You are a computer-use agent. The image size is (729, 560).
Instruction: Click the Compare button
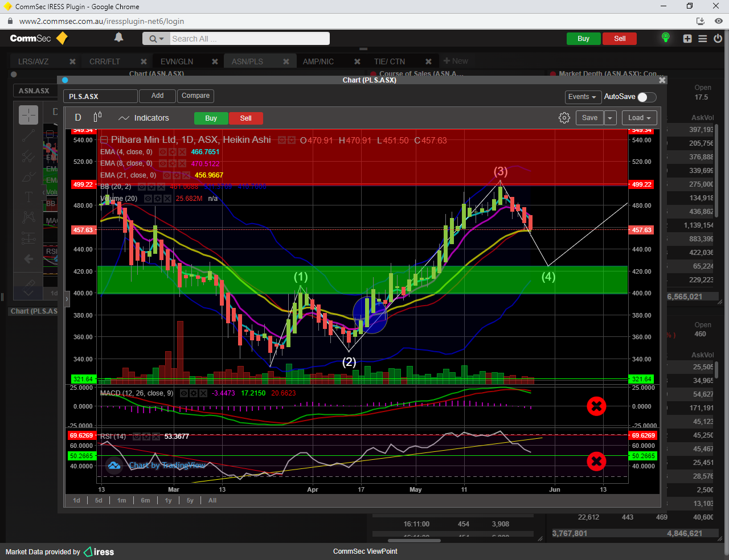195,96
